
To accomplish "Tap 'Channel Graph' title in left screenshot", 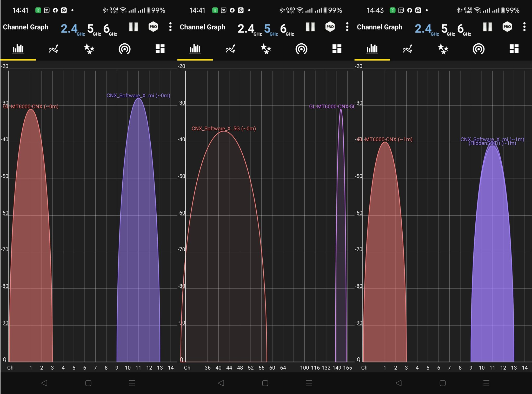I will click(26, 27).
